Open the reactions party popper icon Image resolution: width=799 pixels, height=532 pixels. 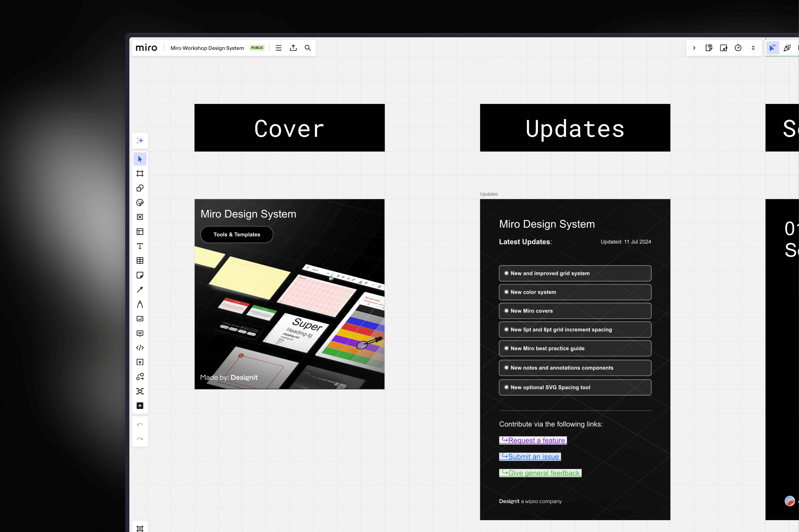788,48
